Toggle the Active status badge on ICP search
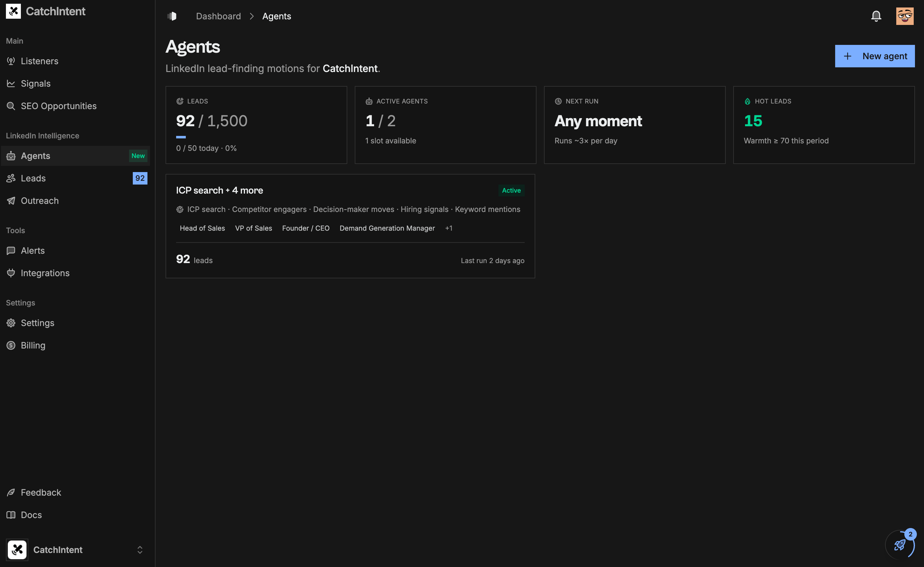 [x=511, y=190]
